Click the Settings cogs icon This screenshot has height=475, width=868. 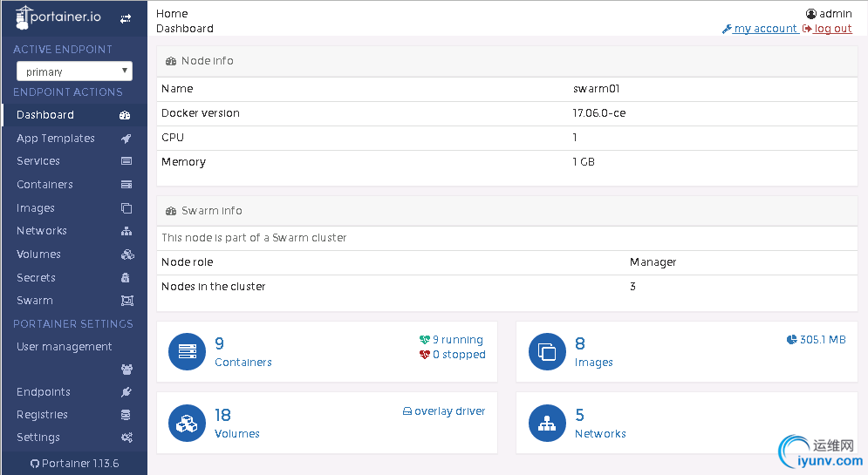coord(126,438)
